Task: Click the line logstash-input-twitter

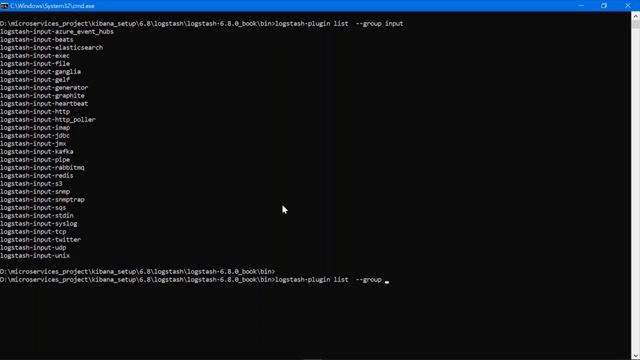Action: click(x=40, y=240)
